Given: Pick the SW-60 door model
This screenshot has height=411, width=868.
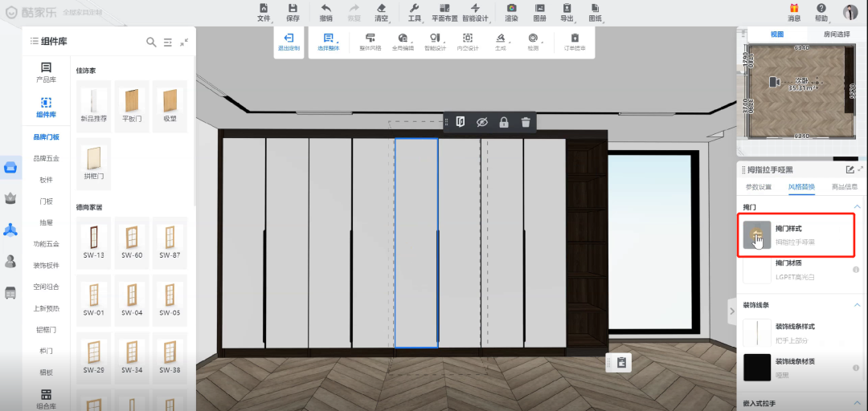Looking at the screenshot, I should coord(132,242).
